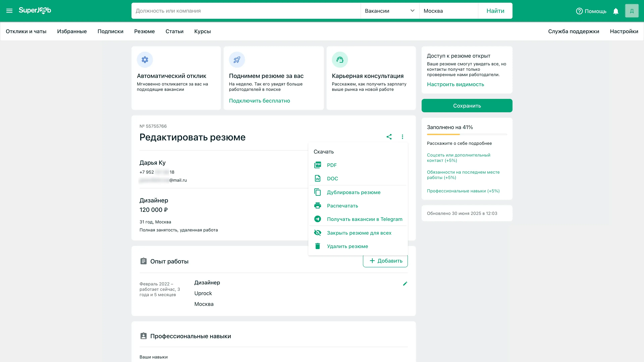This screenshot has height=362, width=644.
Task: Open the share resume icon
Action: [389, 137]
